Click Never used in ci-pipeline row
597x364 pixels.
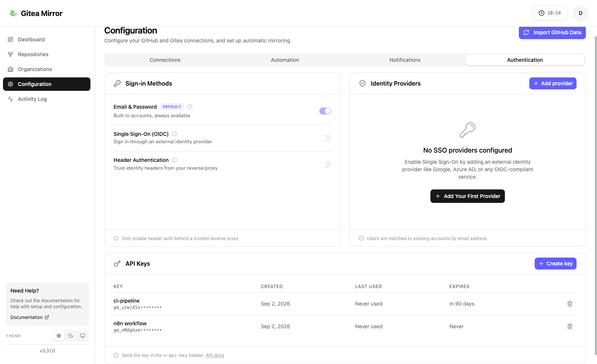[369, 304]
